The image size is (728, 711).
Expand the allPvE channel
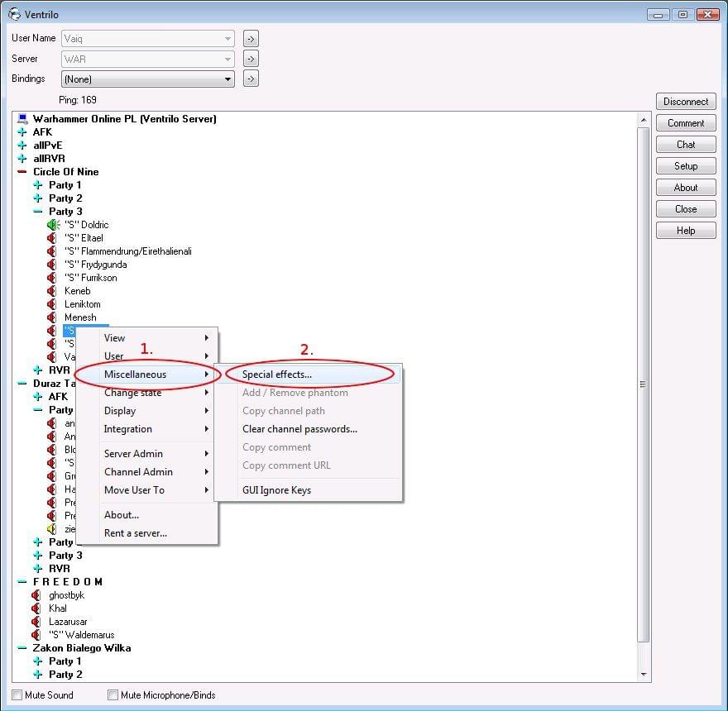point(22,146)
